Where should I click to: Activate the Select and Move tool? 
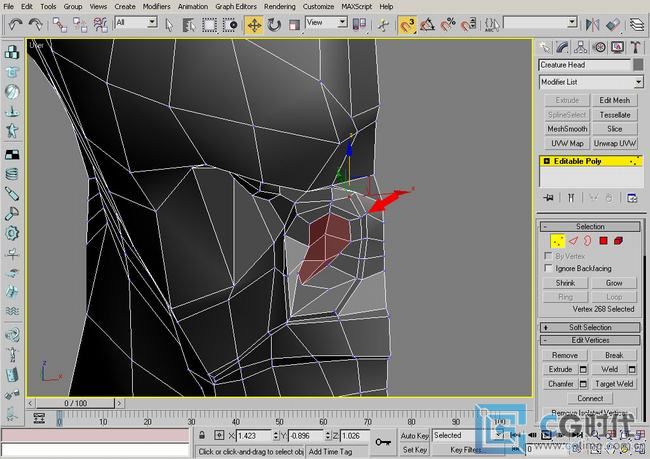pos(254,25)
